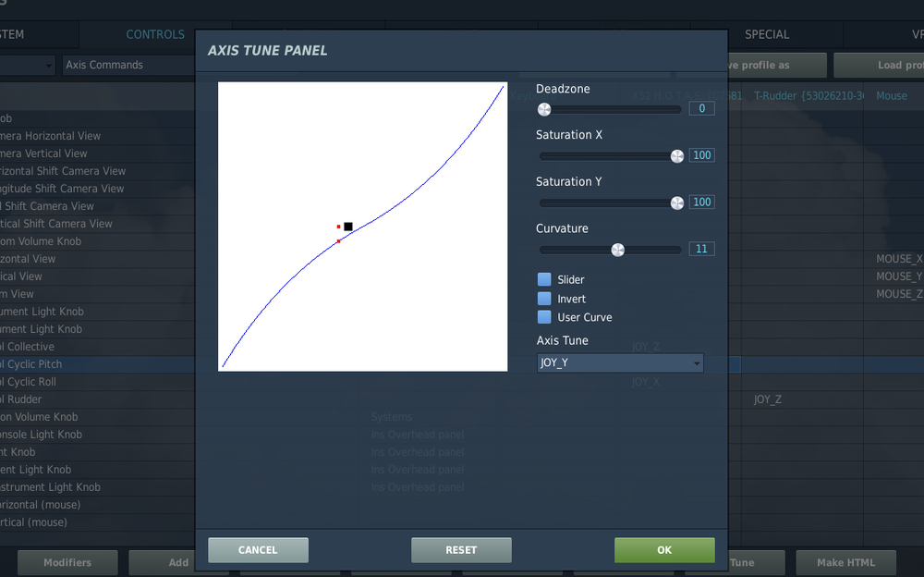Select the Camera Vertical View row
This screenshot has height=577, width=924.
[x=97, y=153]
